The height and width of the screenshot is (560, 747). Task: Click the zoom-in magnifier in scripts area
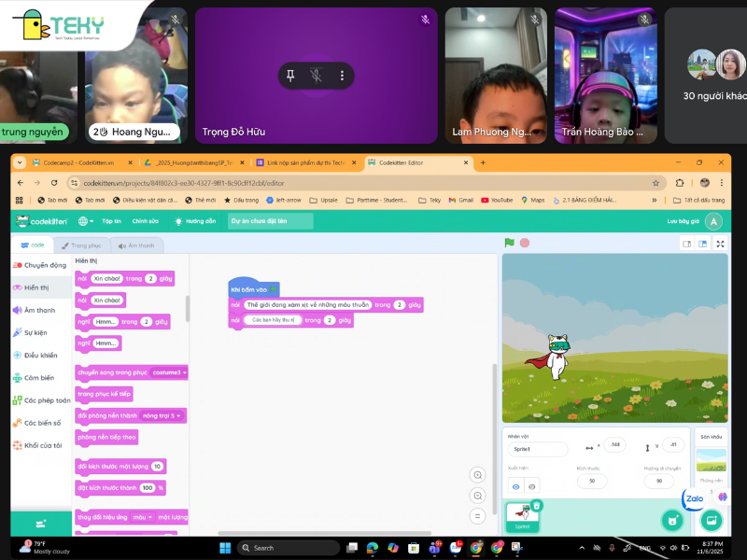pyautogui.click(x=477, y=474)
